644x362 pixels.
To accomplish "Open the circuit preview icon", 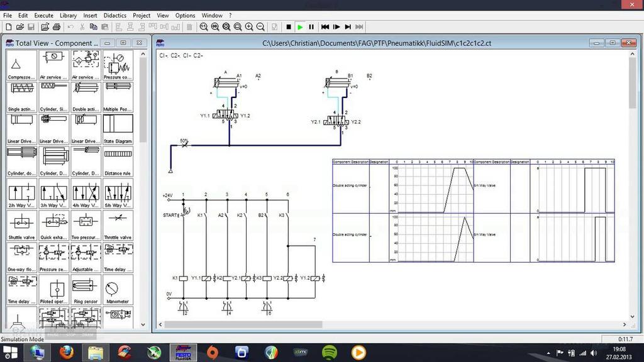I will click(45, 27).
